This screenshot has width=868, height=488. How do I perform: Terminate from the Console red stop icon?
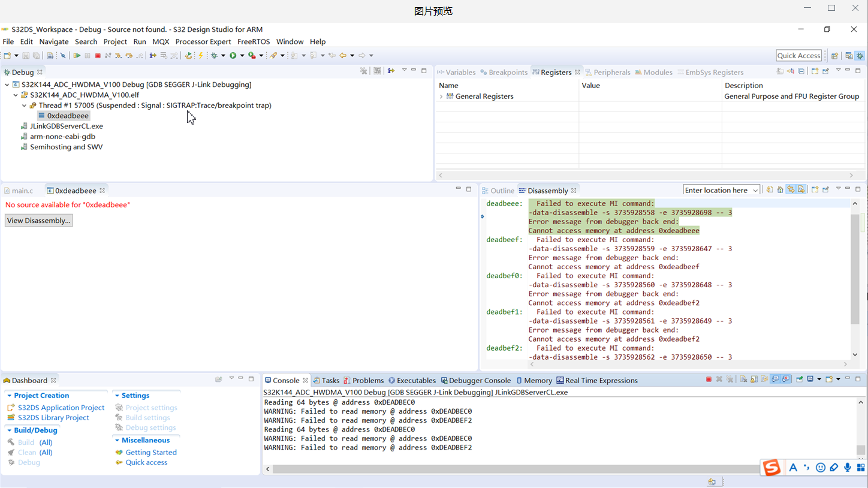point(709,379)
